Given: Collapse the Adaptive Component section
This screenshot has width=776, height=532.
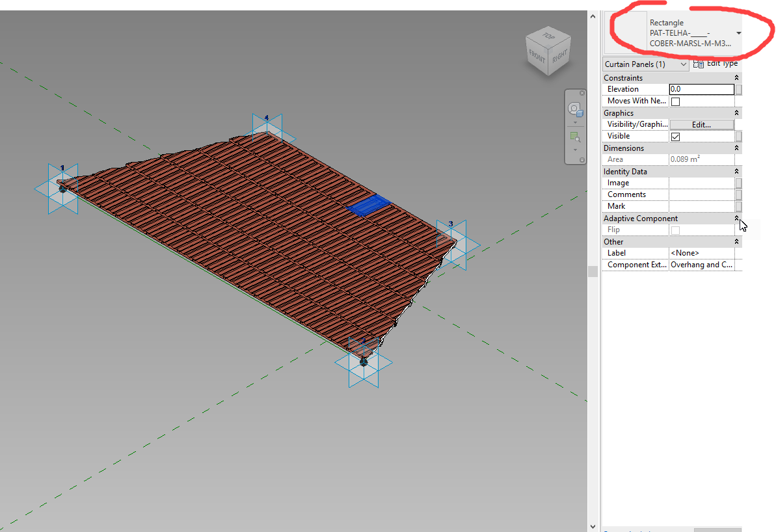Looking at the screenshot, I should point(737,218).
